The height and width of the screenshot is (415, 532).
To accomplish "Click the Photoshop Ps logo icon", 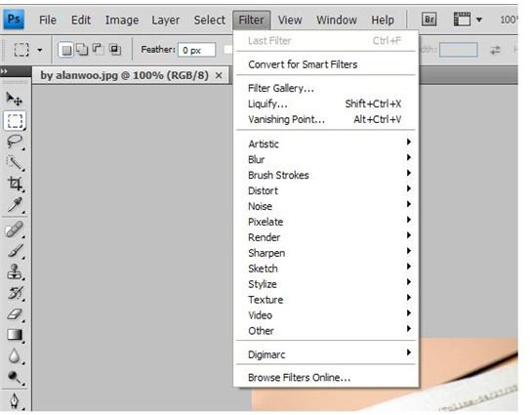I will tap(14, 19).
